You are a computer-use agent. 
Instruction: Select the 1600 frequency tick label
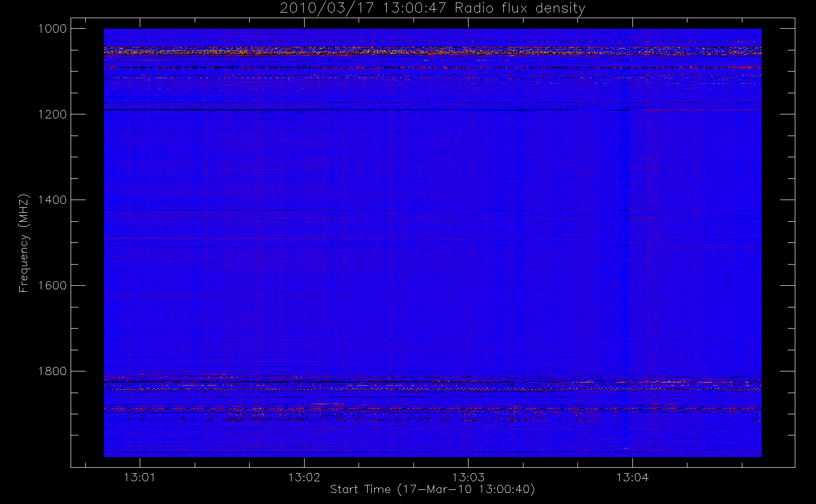[52, 286]
